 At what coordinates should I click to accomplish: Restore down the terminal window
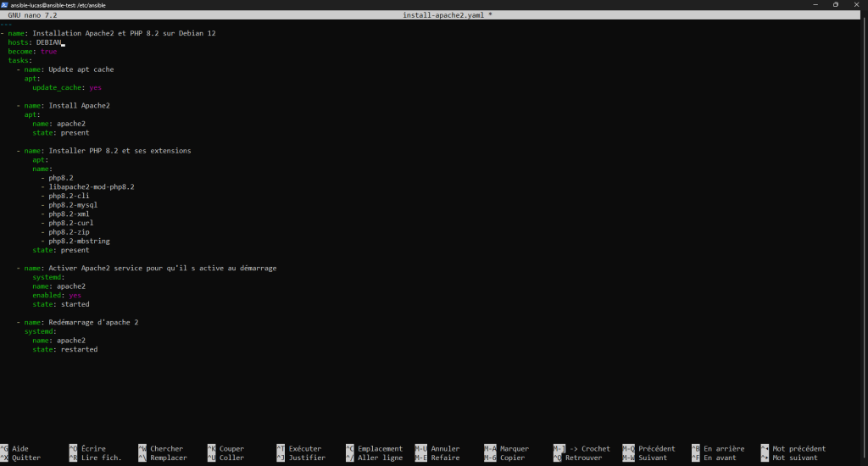coord(835,4)
